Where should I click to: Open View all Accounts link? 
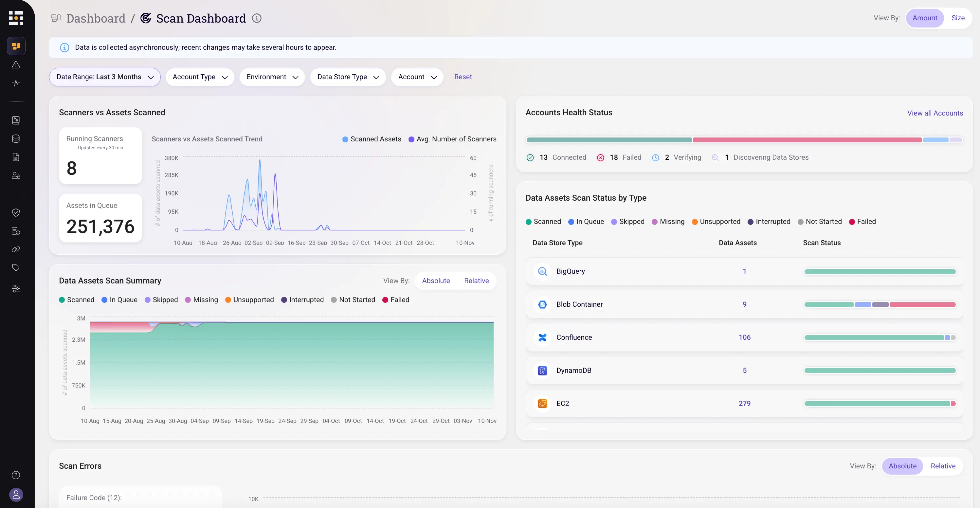(935, 113)
